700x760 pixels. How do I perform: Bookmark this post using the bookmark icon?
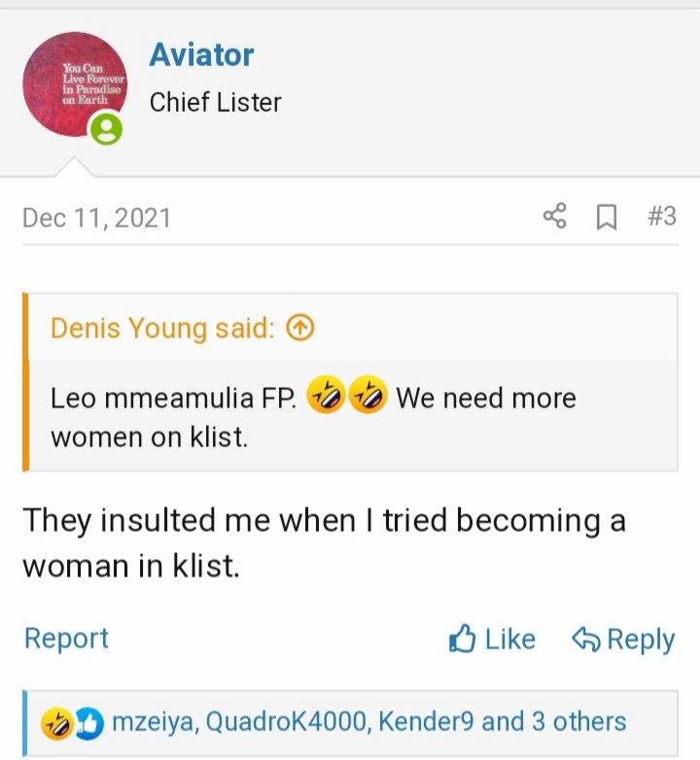point(606,217)
